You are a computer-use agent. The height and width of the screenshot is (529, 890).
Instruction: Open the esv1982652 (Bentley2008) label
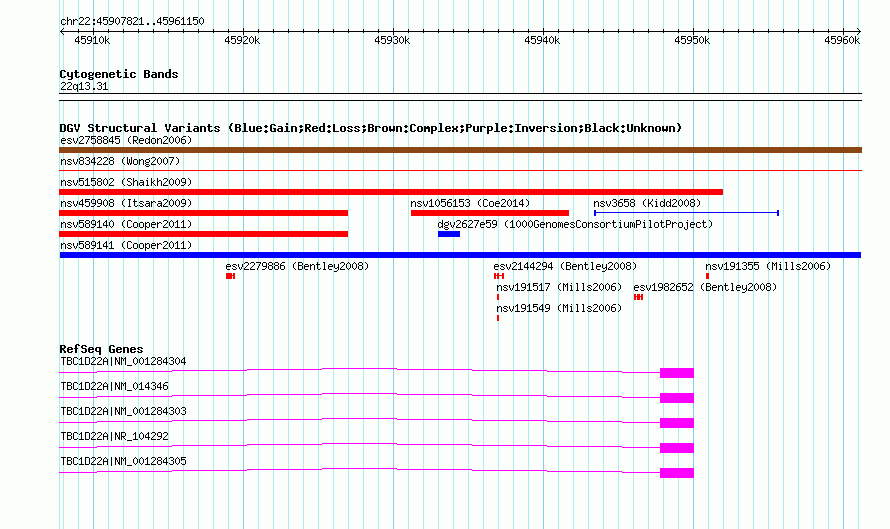click(x=705, y=287)
